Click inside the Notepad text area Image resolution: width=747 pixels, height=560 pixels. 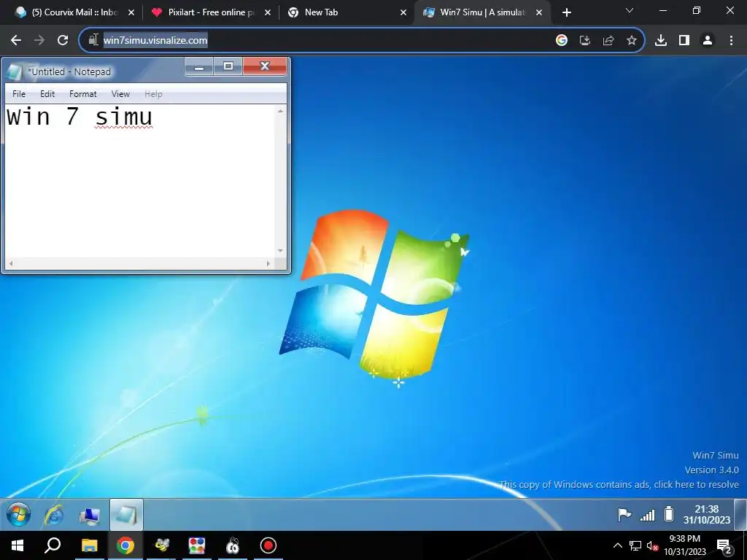click(141, 181)
